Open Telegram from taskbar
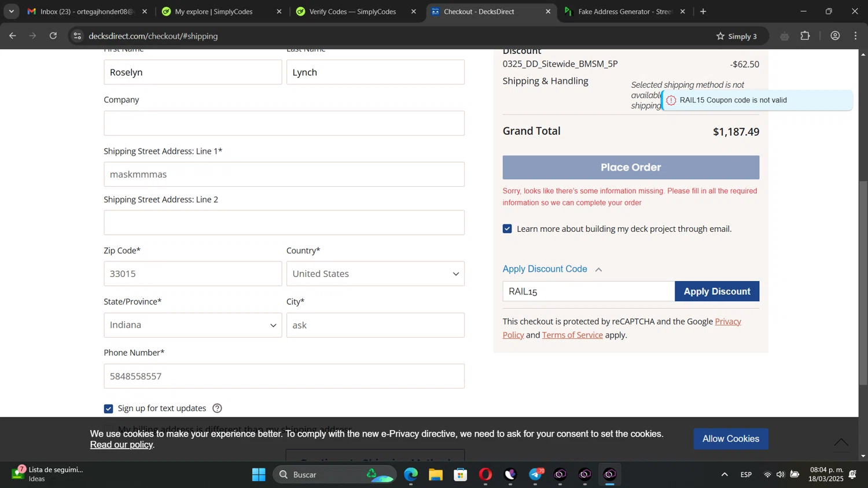The image size is (868, 488). [536, 475]
